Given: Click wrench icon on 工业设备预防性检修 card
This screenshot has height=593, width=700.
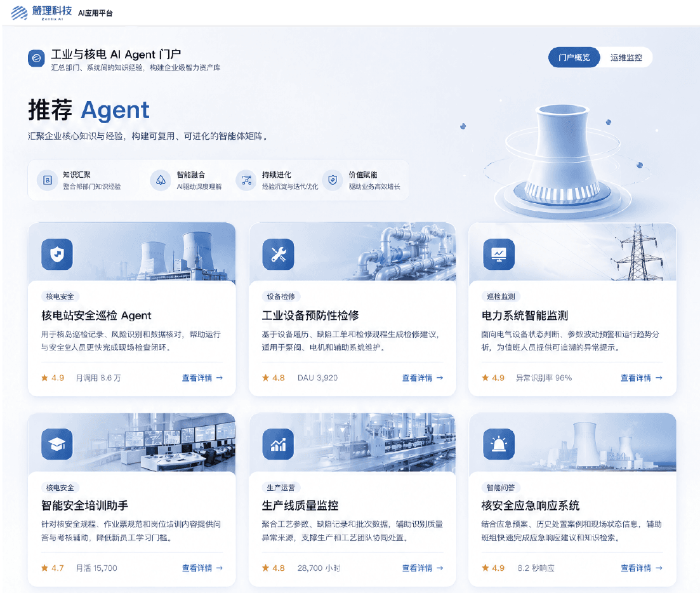Looking at the screenshot, I should click(278, 255).
